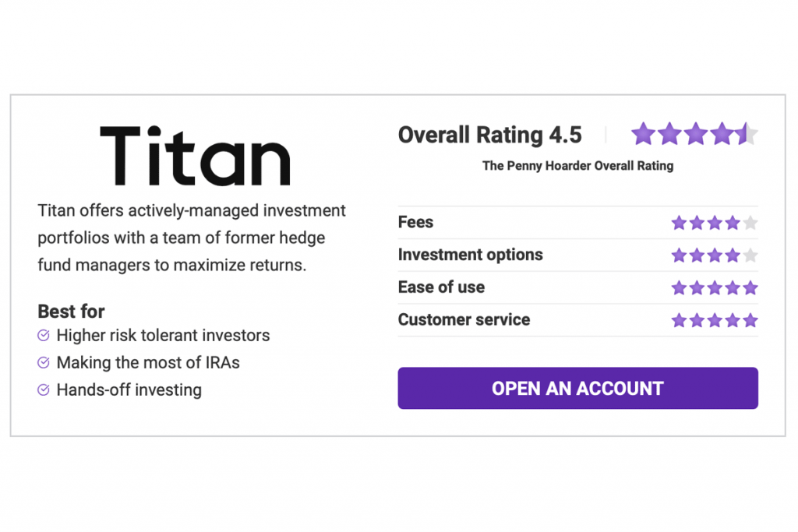
Task: Toggle the checkmark next to Making the most of IRAs
Action: [x=43, y=363]
